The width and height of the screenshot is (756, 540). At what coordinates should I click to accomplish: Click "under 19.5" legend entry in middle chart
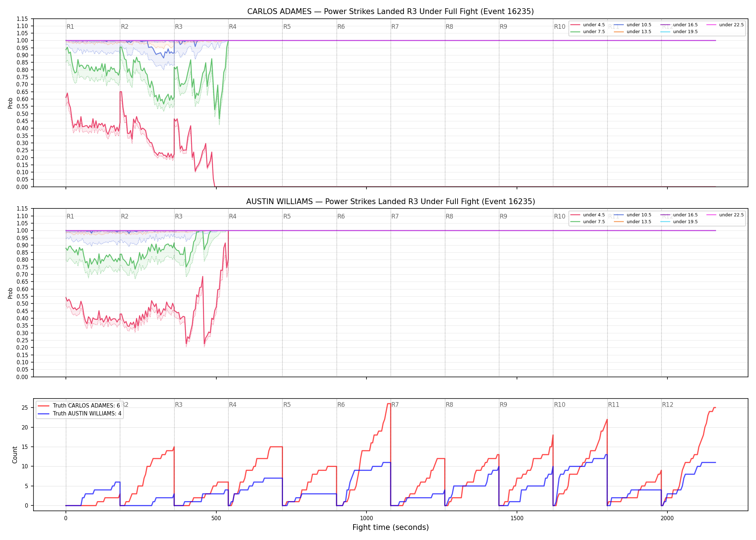pos(679,222)
